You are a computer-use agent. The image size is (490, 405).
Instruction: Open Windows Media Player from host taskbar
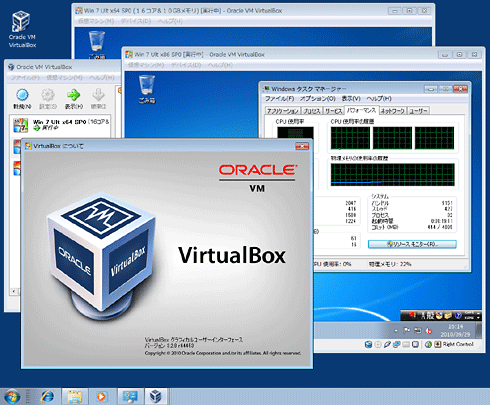point(101,397)
